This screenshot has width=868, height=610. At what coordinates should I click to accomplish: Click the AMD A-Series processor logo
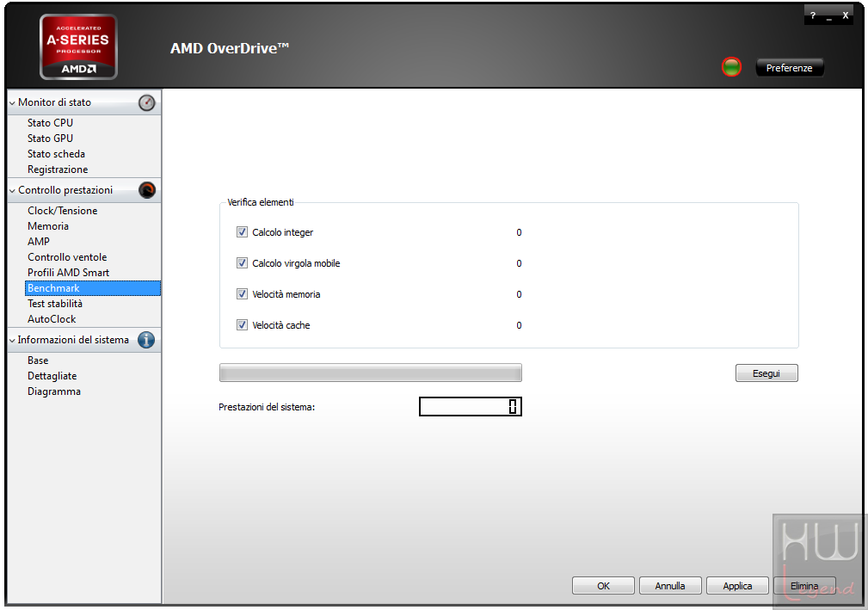click(78, 47)
